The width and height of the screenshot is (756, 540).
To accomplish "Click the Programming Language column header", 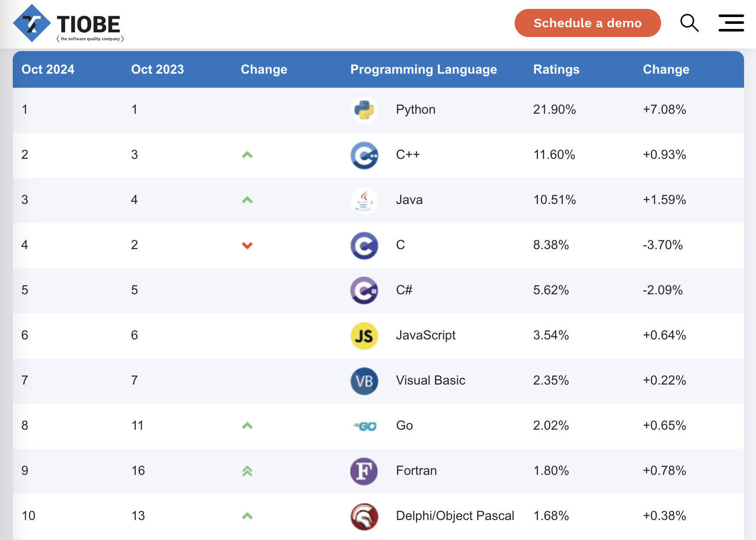I will tap(423, 69).
